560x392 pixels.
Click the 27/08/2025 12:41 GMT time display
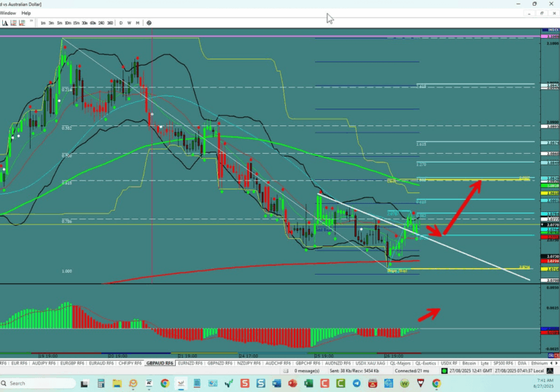point(471,371)
